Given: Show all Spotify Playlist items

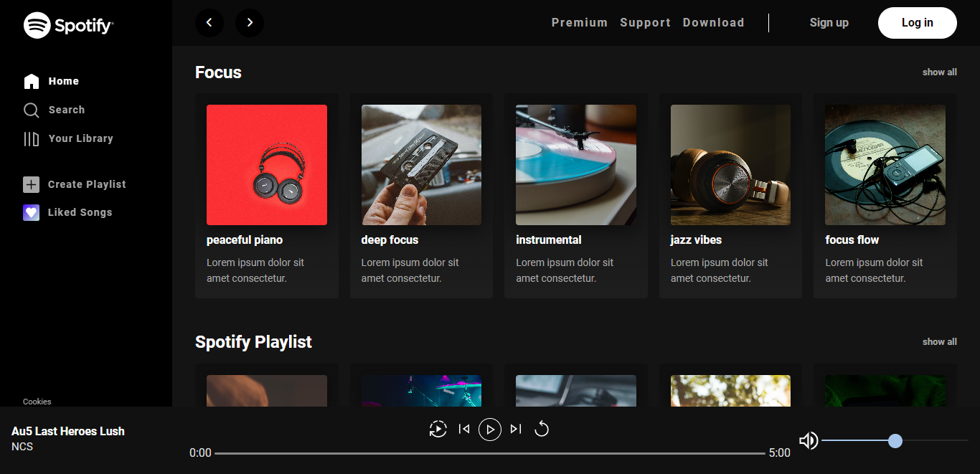Looking at the screenshot, I should pyautogui.click(x=940, y=341).
